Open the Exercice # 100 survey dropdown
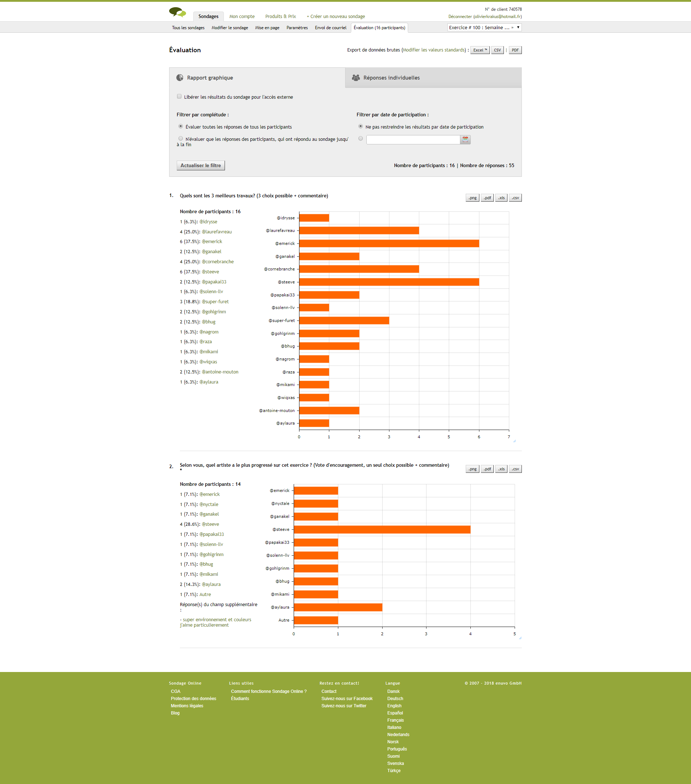691x784 pixels. 484,28
